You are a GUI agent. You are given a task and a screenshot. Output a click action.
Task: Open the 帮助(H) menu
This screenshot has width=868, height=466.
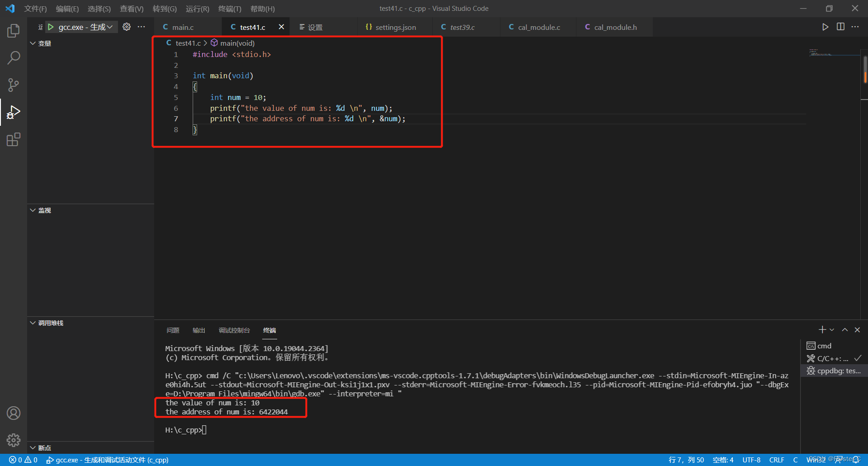tap(263, 9)
